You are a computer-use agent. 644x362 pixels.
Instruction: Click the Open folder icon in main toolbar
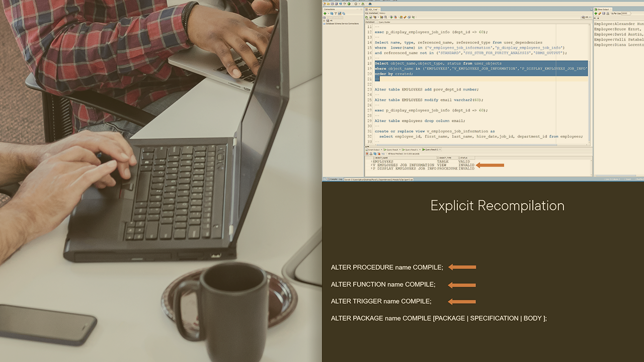point(328,4)
